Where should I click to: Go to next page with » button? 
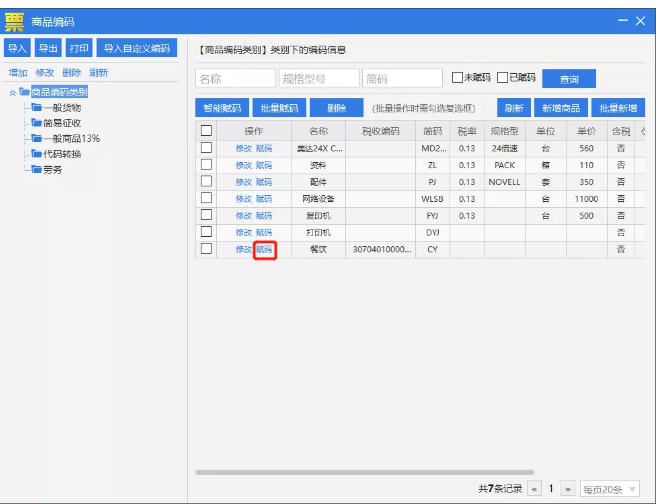coord(567,489)
